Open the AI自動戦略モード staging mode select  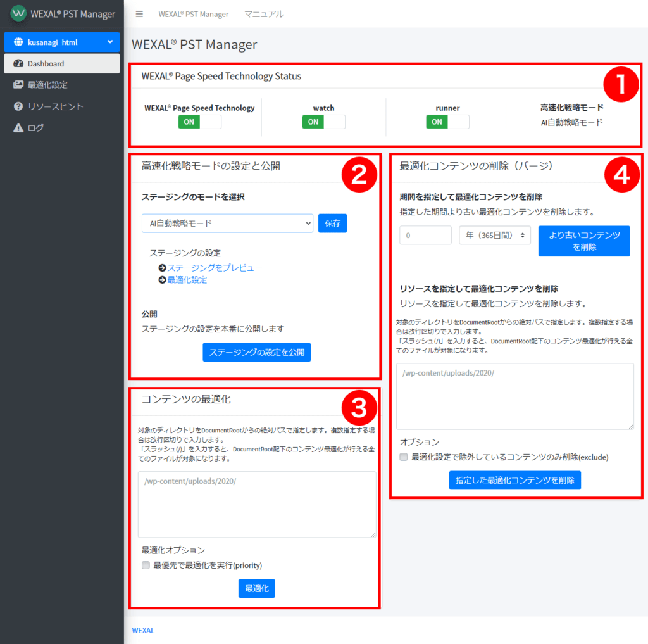(227, 224)
